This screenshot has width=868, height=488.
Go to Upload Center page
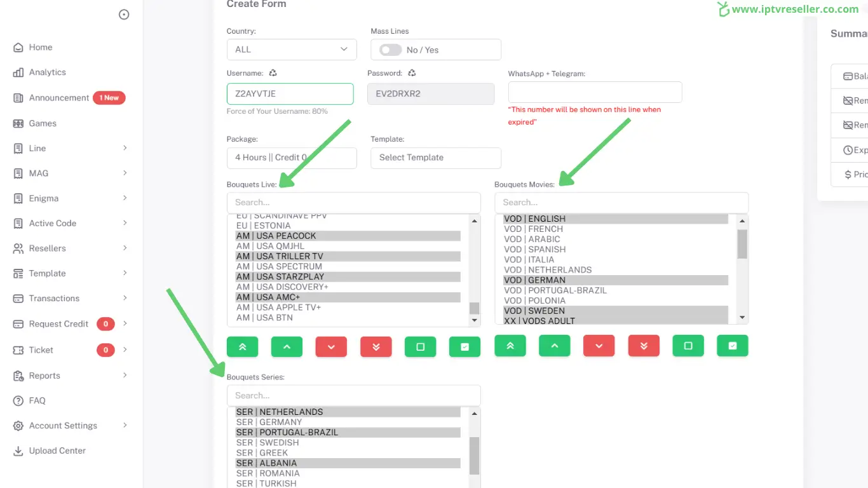coord(57,451)
